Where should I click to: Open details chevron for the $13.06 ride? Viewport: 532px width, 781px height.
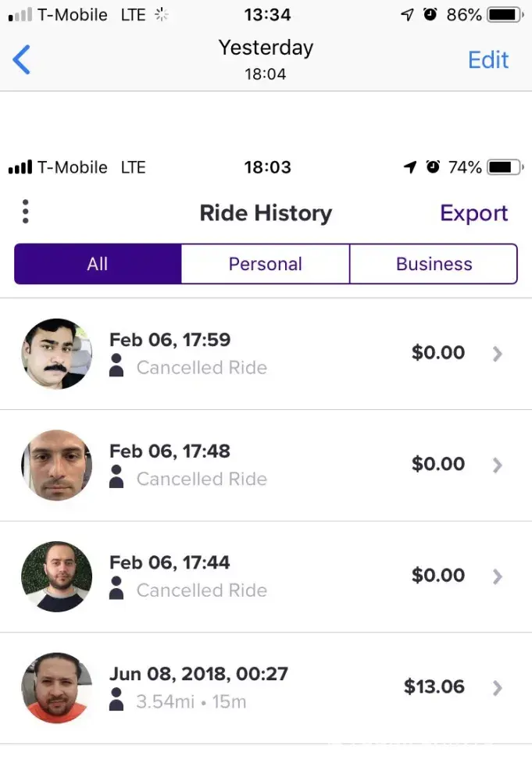tap(498, 688)
